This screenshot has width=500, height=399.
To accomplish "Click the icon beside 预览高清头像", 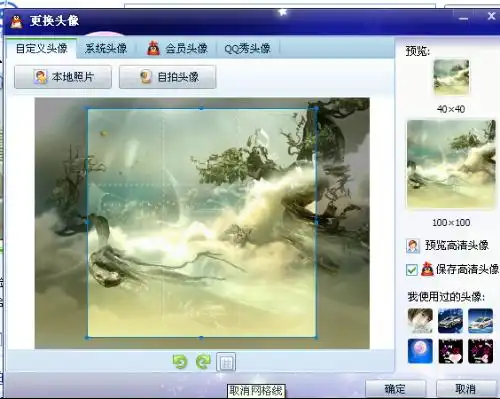I will point(413,246).
